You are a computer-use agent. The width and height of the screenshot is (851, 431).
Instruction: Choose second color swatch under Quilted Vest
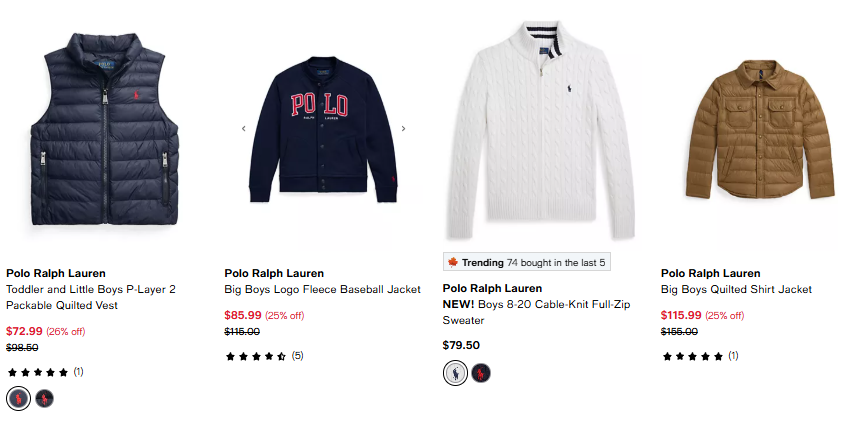click(45, 399)
